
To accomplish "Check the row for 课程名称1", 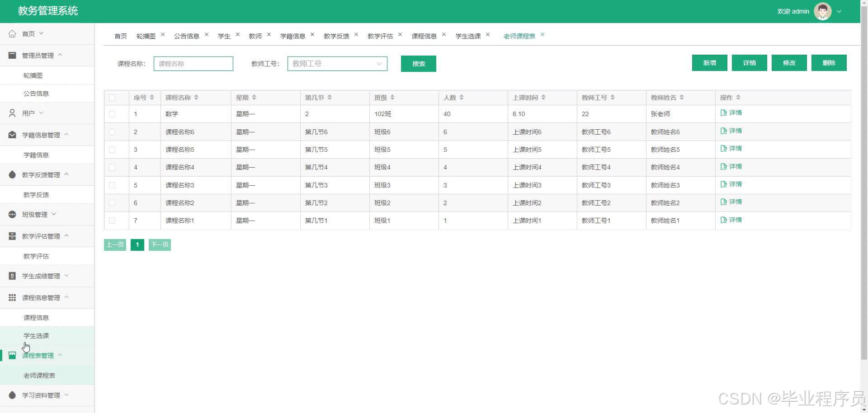I will 112,221.
